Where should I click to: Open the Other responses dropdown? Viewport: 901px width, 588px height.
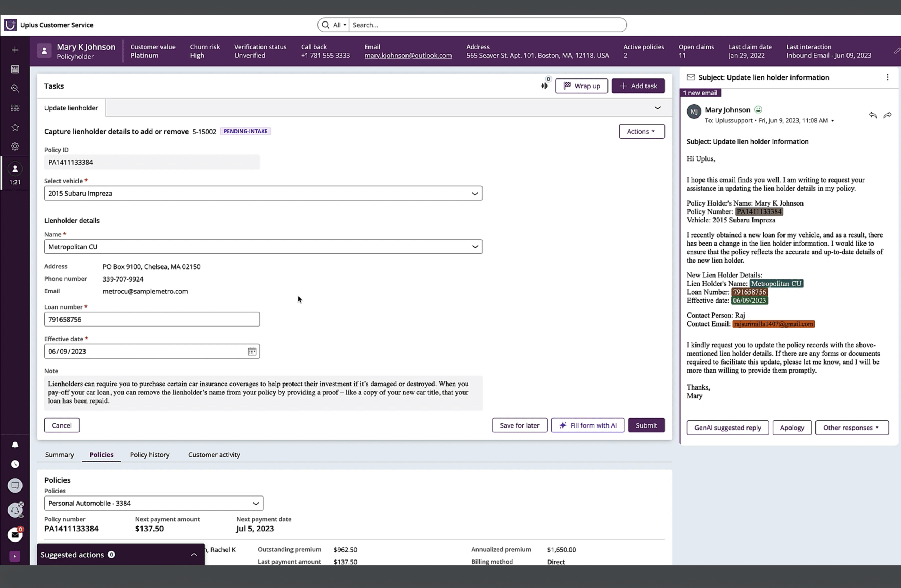pos(851,428)
